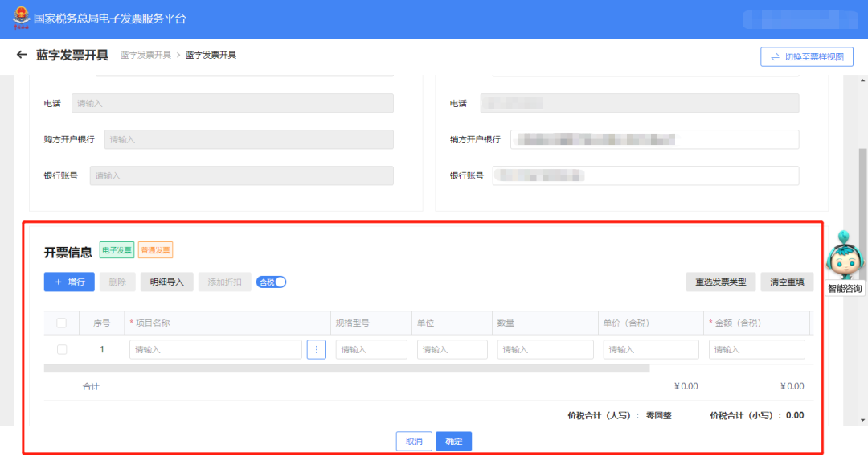Click the 序号 column header
Viewport: 868px width, 457px height.
pyautogui.click(x=102, y=323)
